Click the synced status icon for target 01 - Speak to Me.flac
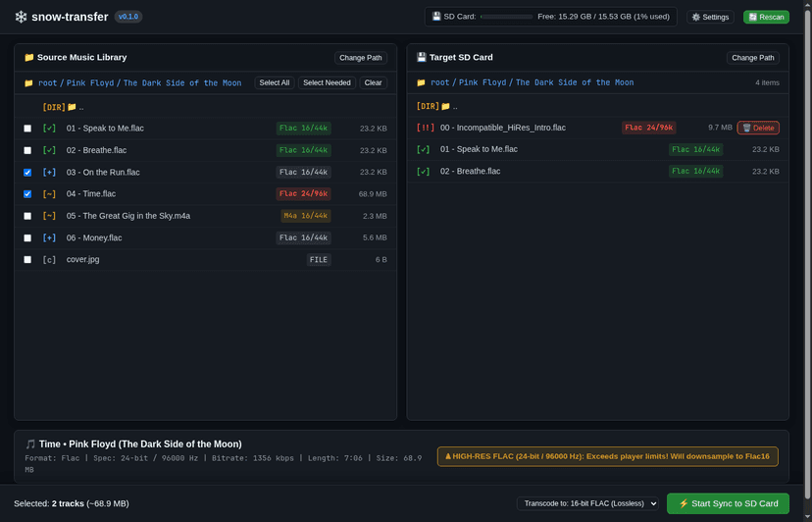The image size is (812, 522). coord(423,149)
